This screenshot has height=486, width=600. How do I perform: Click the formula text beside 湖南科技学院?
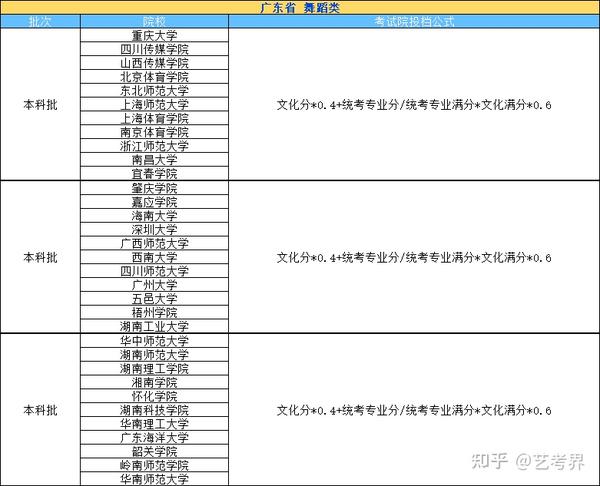(414, 410)
